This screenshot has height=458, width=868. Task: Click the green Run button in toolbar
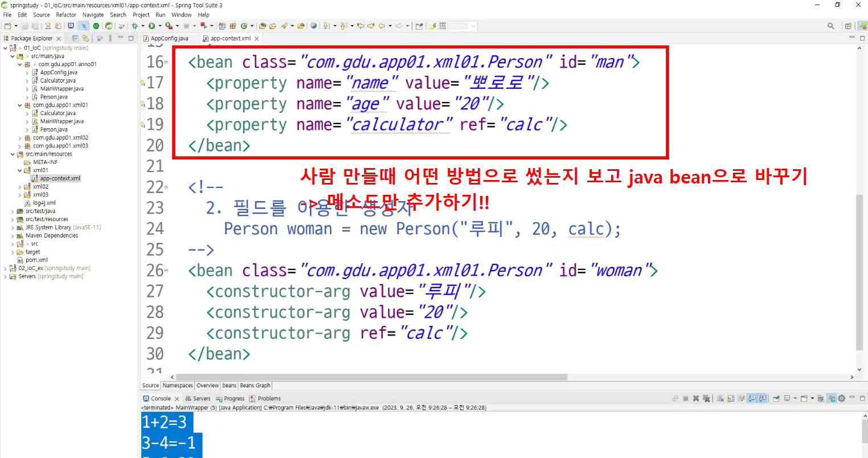click(x=152, y=26)
